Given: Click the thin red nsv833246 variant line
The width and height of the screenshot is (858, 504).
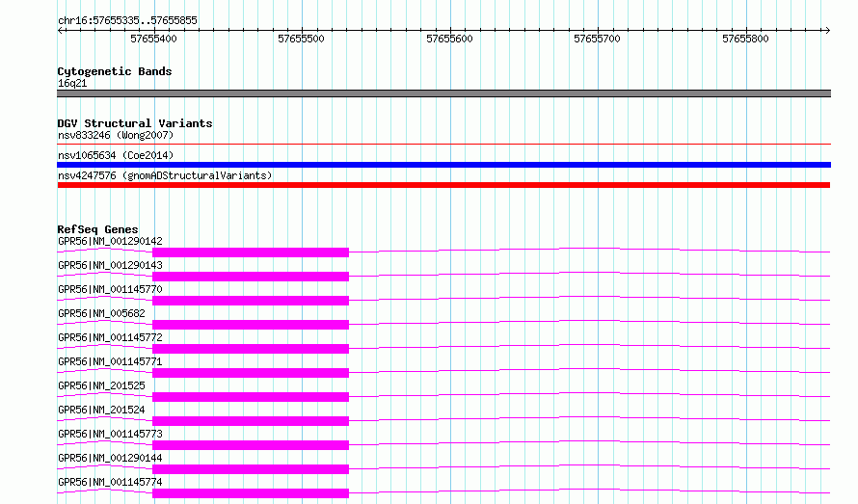Looking at the screenshot, I should point(443,144).
